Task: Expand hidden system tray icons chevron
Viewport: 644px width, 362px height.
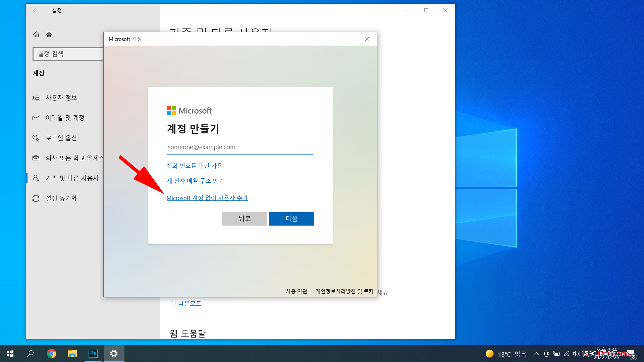Action: (x=536, y=354)
